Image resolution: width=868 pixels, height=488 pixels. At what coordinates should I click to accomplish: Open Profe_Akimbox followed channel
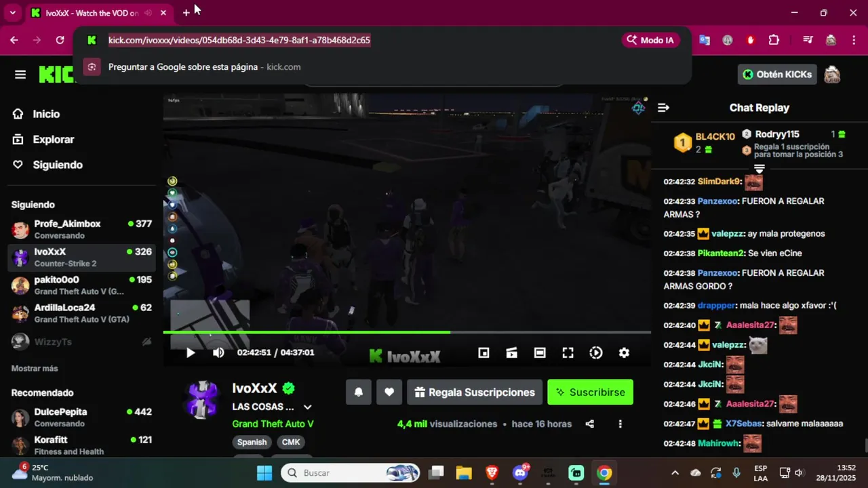81,229
